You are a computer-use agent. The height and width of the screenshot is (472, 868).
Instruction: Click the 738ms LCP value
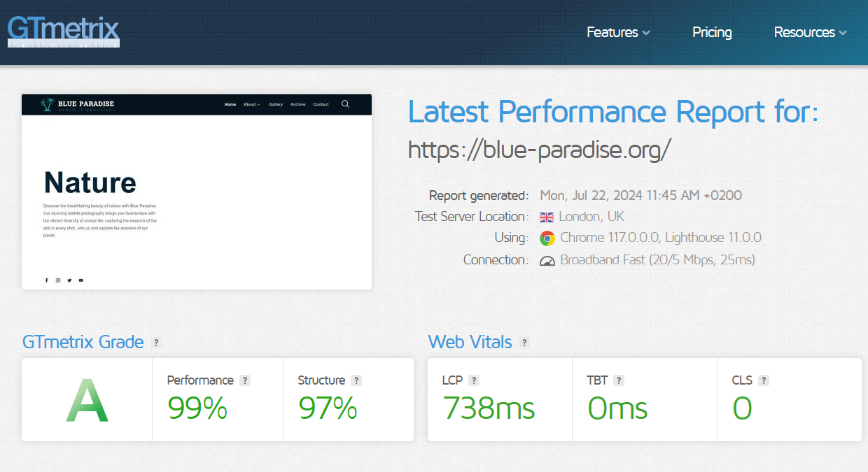(489, 408)
